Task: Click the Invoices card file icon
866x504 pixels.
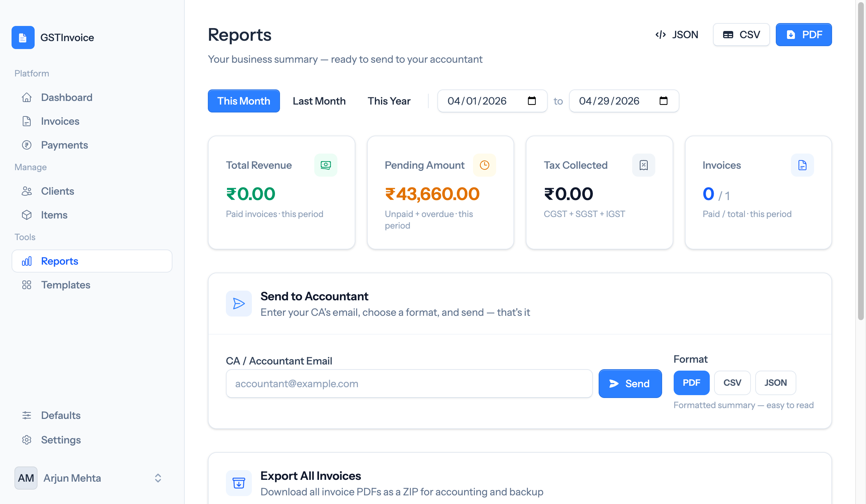Action: (802, 165)
